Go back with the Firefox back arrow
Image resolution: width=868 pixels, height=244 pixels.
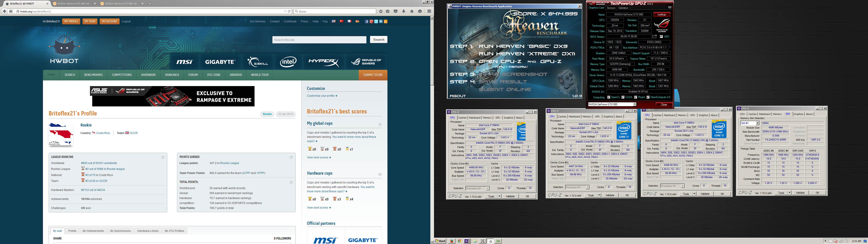pyautogui.click(x=4, y=11)
